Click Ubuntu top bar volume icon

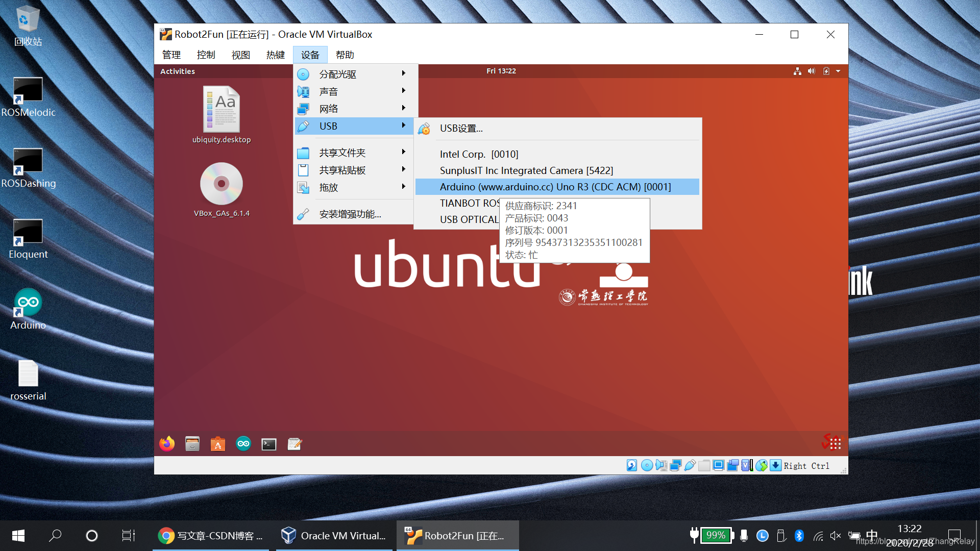812,71
